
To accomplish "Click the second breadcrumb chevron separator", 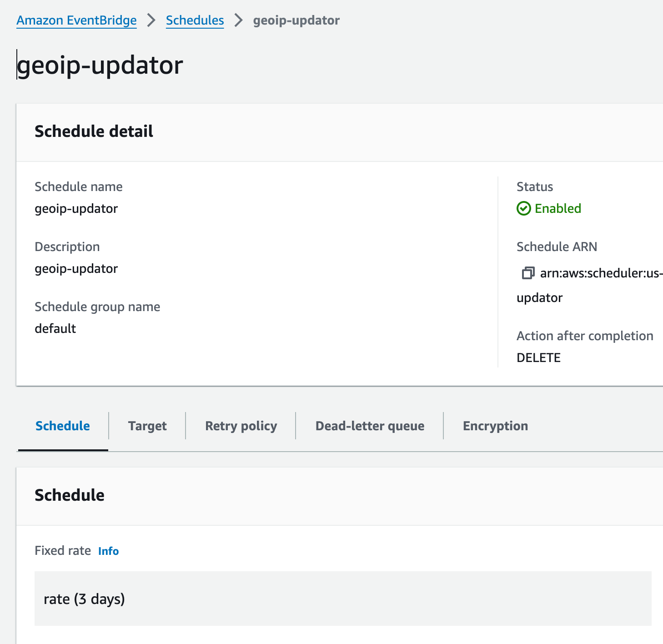I will tap(238, 20).
